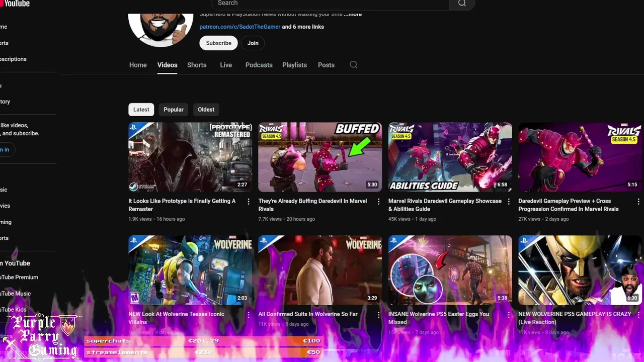Expand the 'and 6 more links' list
Image resolution: width=644 pixels, height=362 pixels.
click(x=303, y=27)
